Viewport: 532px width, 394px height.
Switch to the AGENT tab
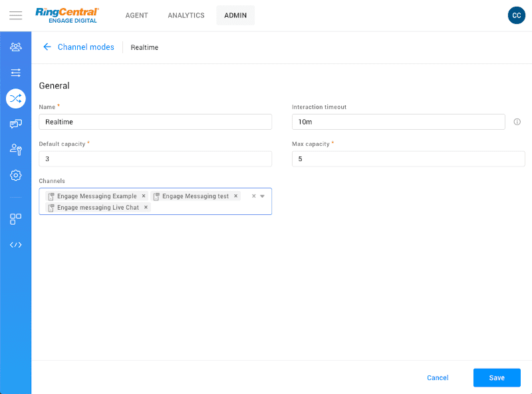click(136, 15)
